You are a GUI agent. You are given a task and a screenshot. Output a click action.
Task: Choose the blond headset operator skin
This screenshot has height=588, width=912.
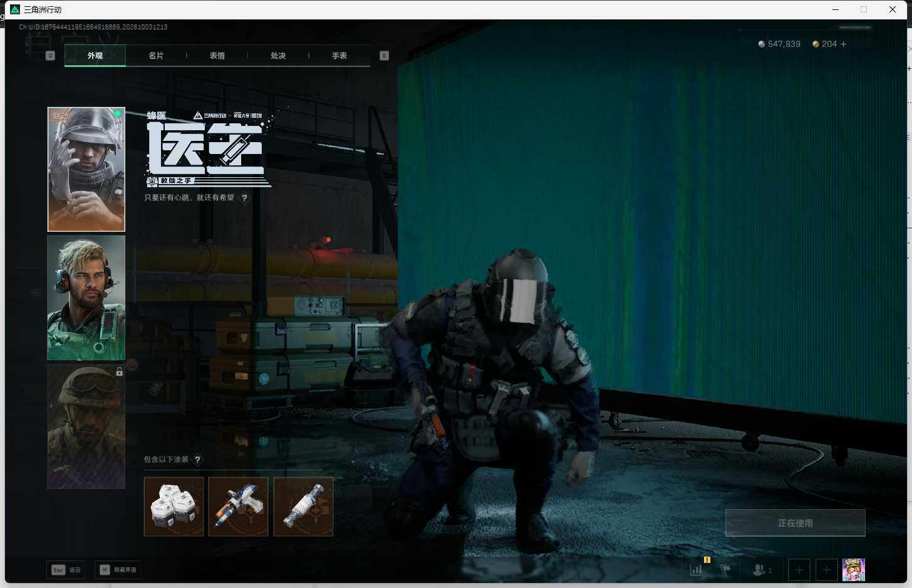[86, 298]
